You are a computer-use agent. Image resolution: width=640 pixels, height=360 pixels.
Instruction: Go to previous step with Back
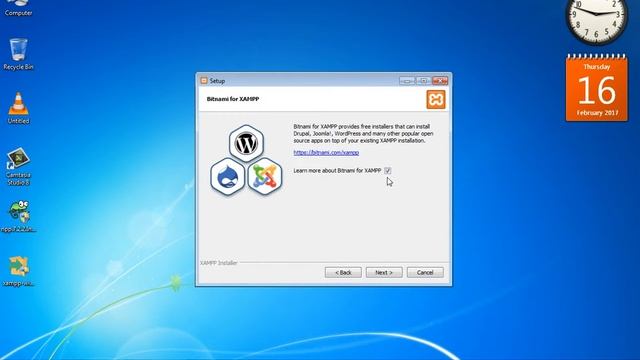343,272
